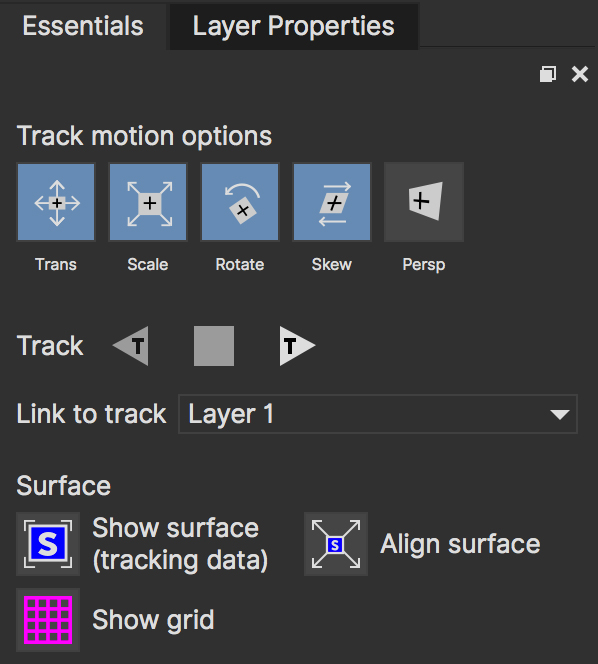
Task: Click the Show grid label
Action: [153, 620]
